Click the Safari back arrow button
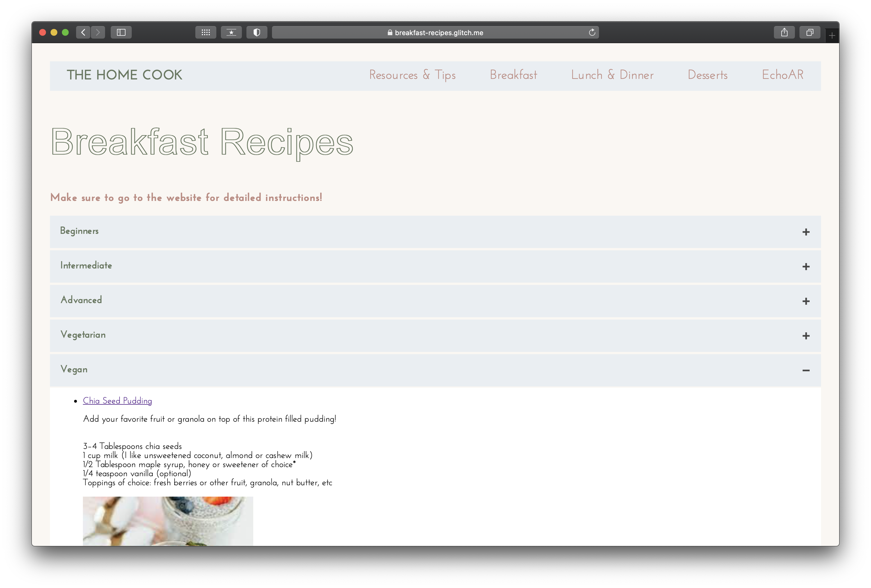The image size is (871, 588). pos(83,33)
